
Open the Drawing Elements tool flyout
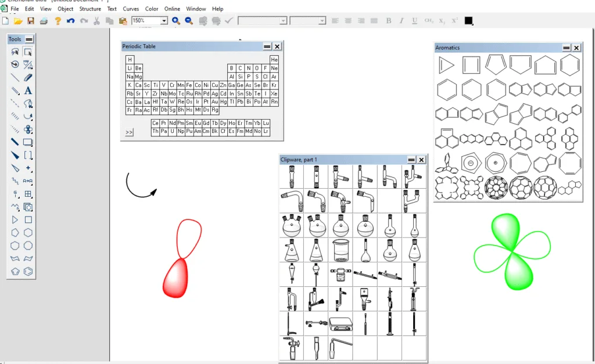(x=28, y=142)
